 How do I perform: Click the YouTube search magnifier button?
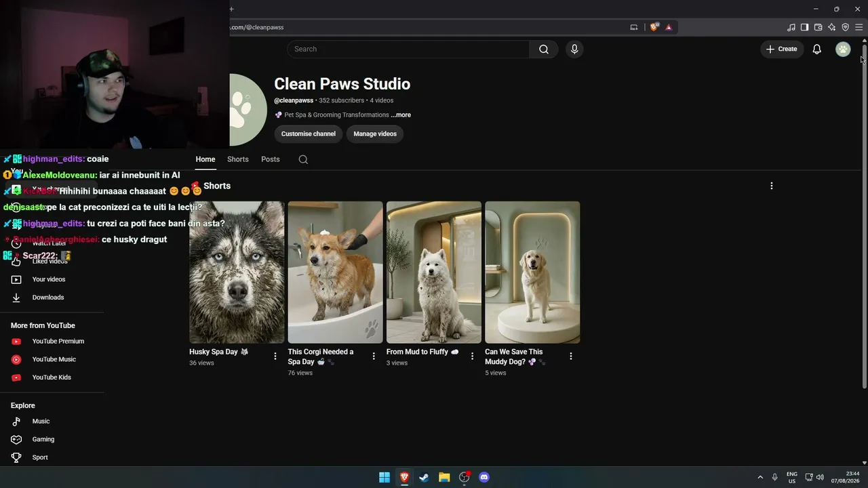coord(544,49)
